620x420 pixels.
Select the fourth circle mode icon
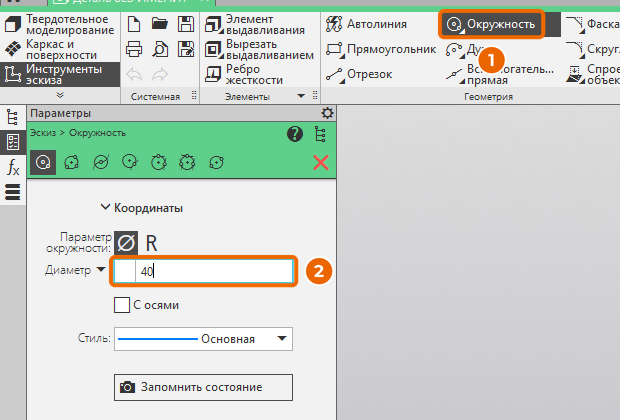130,162
